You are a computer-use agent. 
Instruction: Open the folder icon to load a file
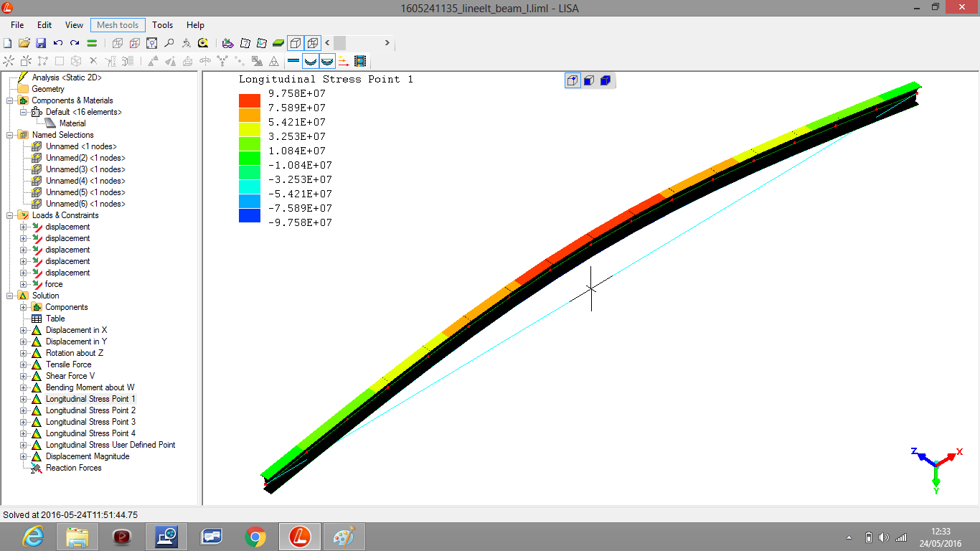[24, 43]
